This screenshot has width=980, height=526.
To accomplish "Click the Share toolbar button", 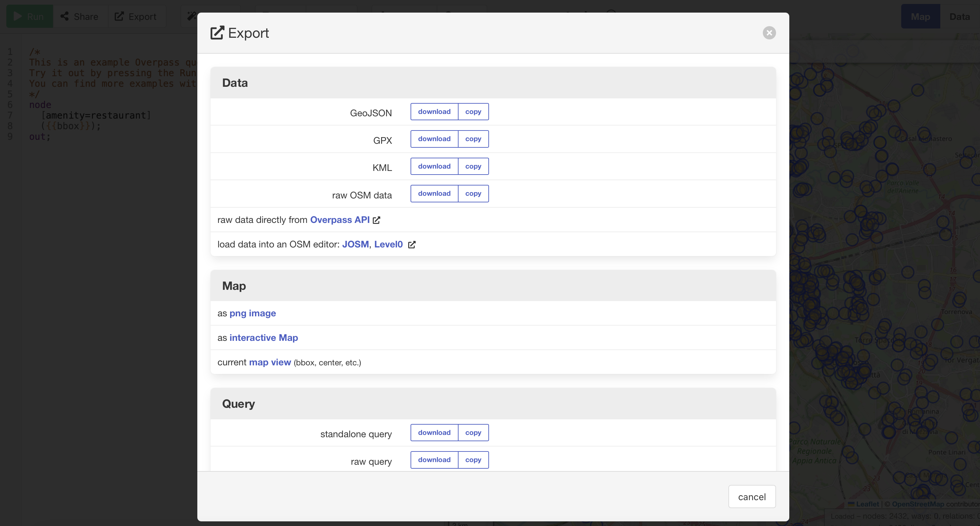I will coord(80,17).
